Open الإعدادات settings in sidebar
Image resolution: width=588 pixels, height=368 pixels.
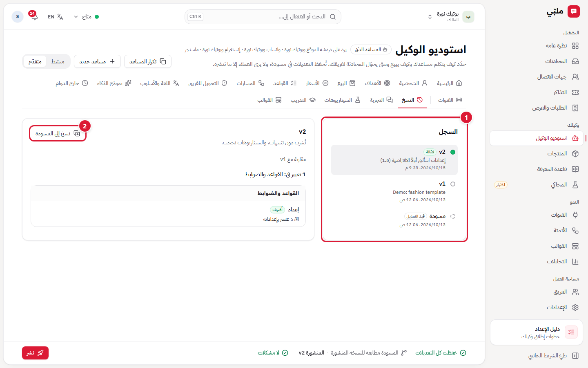pos(536,307)
